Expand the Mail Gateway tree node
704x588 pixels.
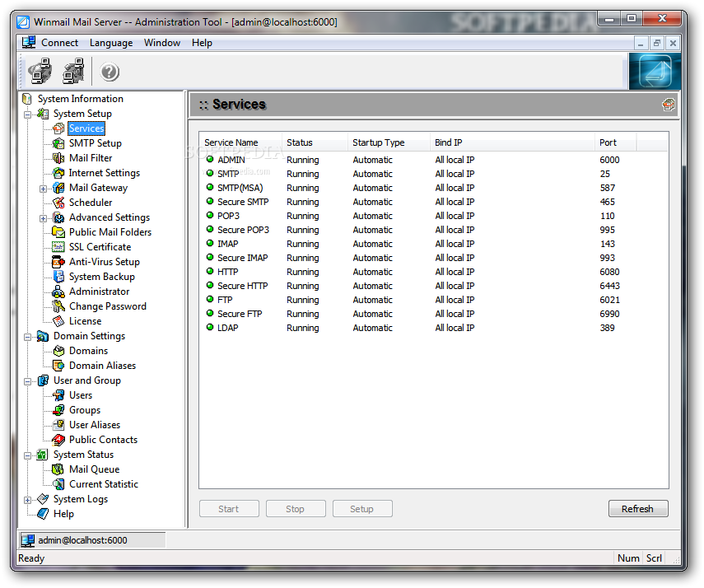43,189
